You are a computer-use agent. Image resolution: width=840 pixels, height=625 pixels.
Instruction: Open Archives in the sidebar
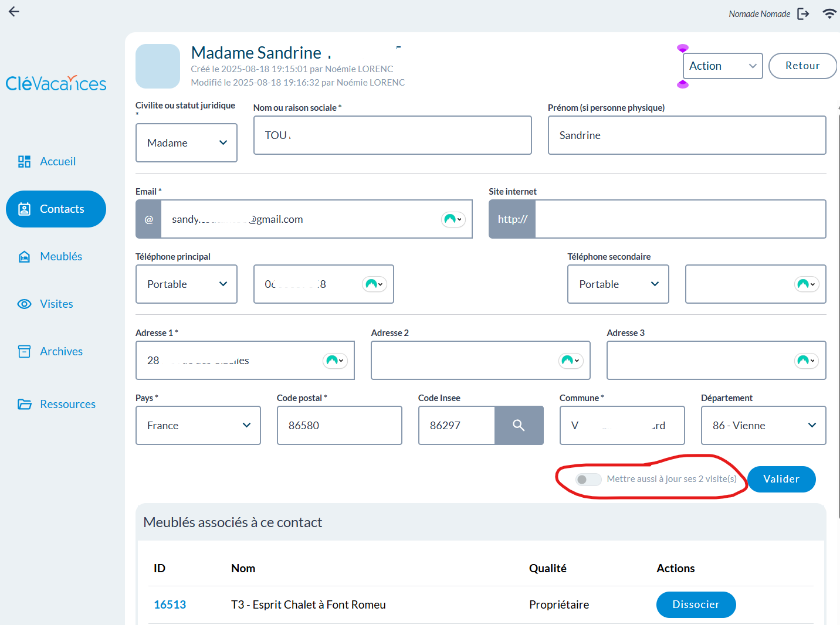tap(61, 352)
